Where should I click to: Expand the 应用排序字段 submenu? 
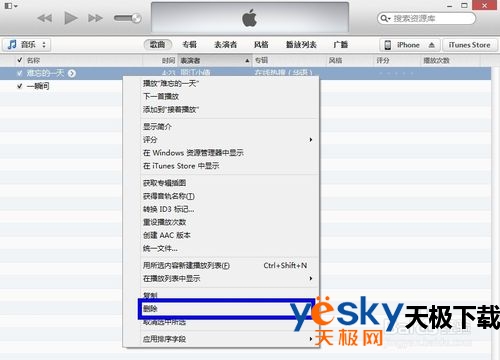coord(221,339)
